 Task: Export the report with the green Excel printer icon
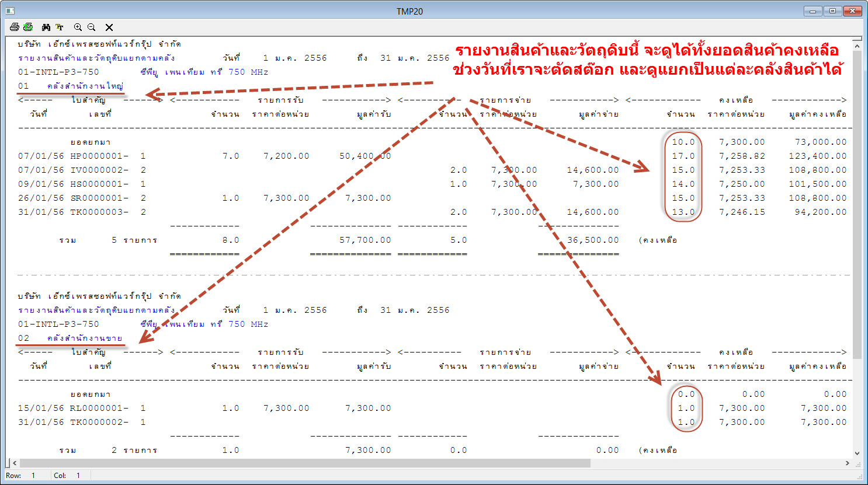(x=27, y=27)
